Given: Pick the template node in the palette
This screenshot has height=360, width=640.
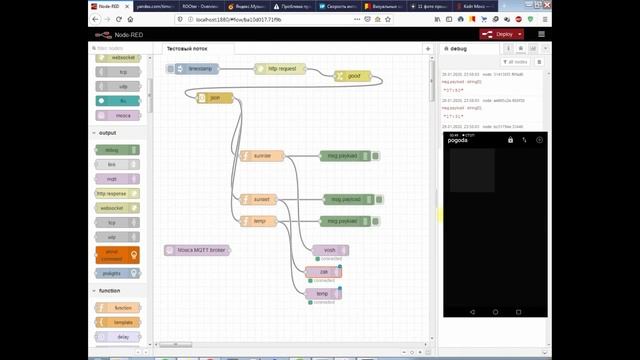Looking at the screenshot, I should pos(118,322).
